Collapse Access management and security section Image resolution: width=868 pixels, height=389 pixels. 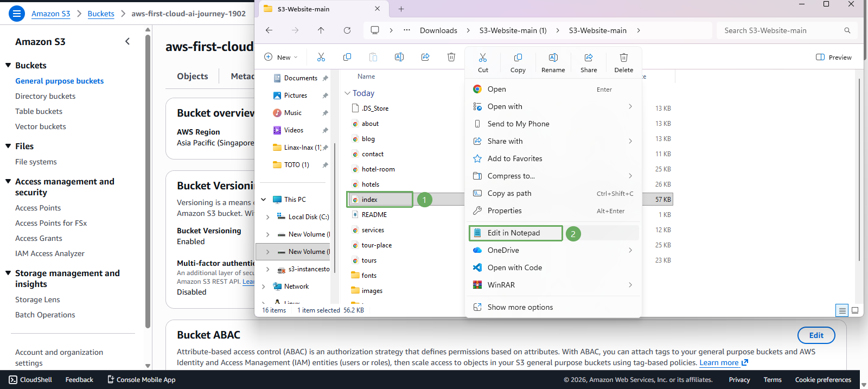8,181
